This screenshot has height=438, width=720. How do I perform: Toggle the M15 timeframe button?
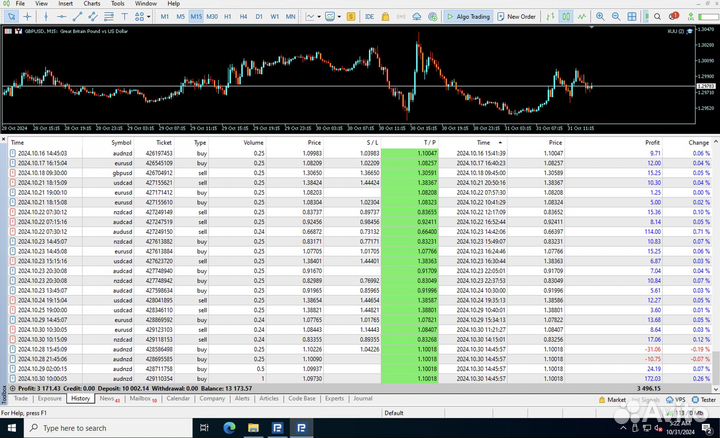point(196,17)
